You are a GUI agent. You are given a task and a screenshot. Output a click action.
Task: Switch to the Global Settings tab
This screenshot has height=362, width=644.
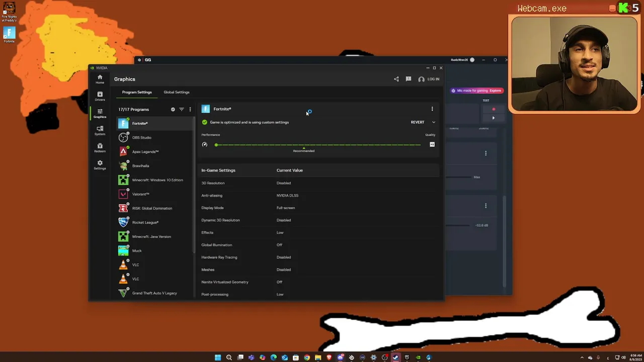pos(177,92)
